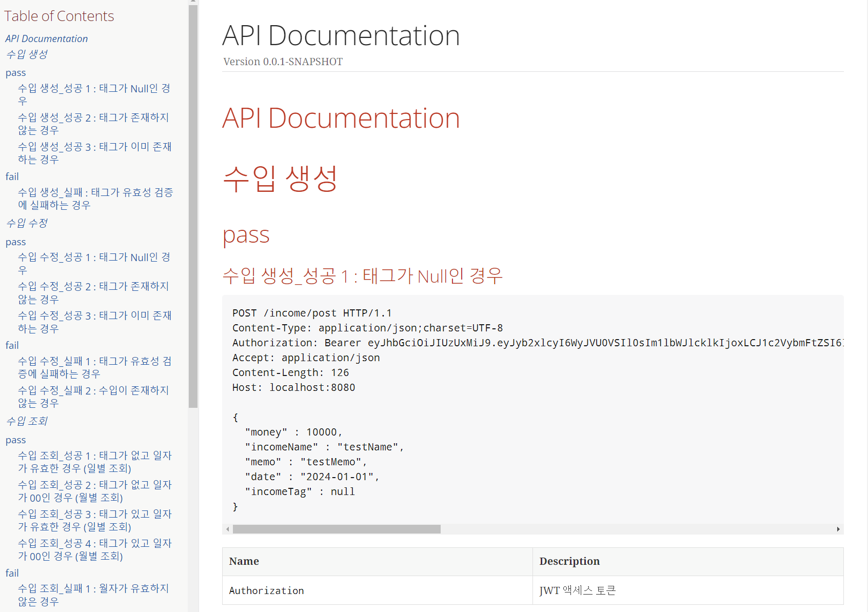Image resolution: width=868 pixels, height=612 pixels.
Task: Click the 'Table of Contents' title
Action: (x=59, y=16)
